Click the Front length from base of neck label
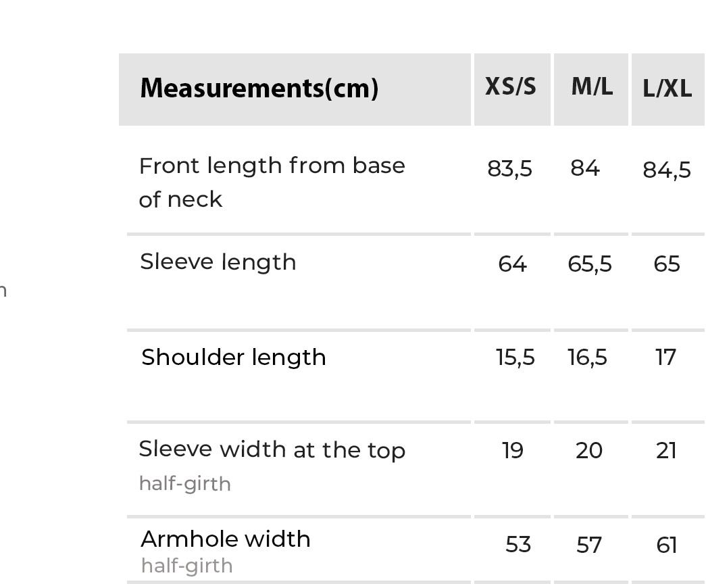The image size is (706, 588). click(x=272, y=182)
